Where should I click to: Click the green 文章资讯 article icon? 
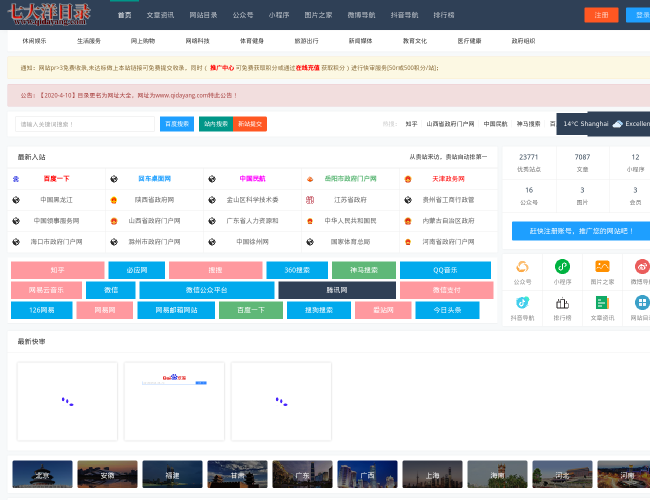pyautogui.click(x=602, y=303)
